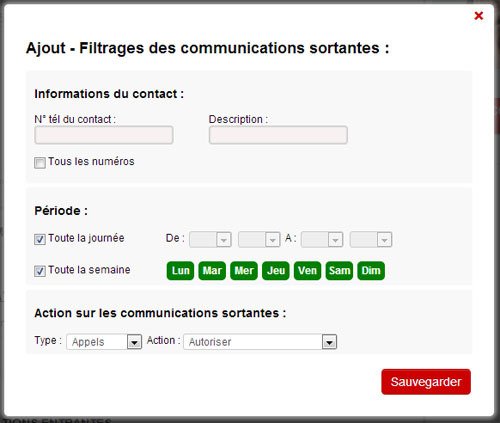Viewport: 500px width, 423px height.
Task: Open the last A minutes dropdown
Action: (371, 239)
